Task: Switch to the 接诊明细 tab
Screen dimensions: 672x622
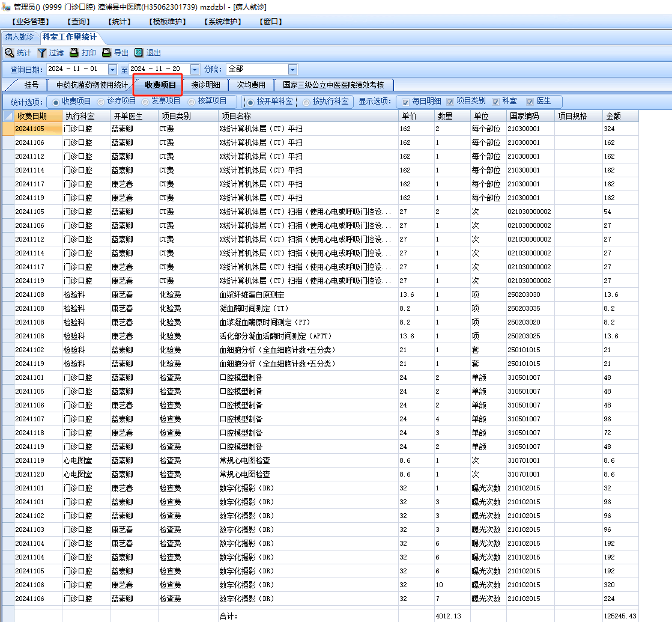Action: pos(205,85)
